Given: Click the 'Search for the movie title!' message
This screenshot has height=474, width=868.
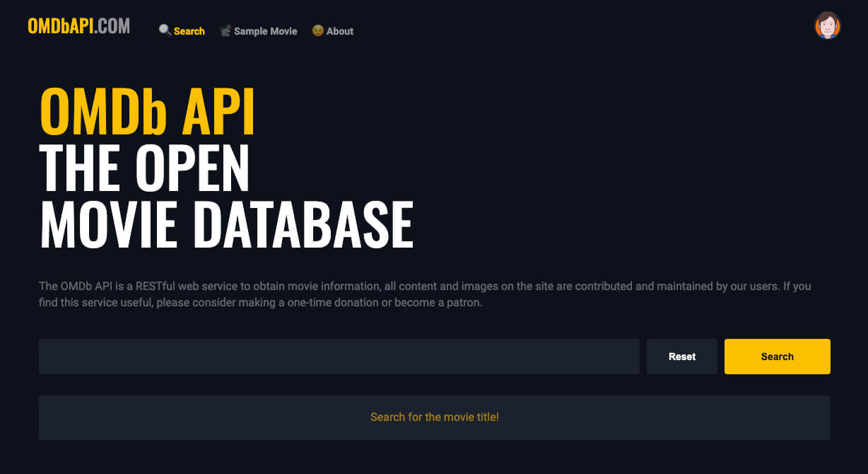Looking at the screenshot, I should tap(434, 417).
